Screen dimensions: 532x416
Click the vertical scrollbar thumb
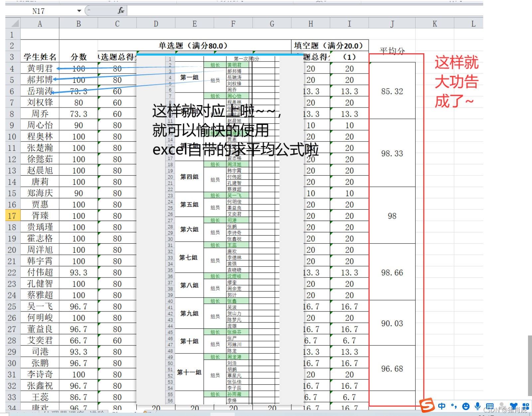(530, 365)
